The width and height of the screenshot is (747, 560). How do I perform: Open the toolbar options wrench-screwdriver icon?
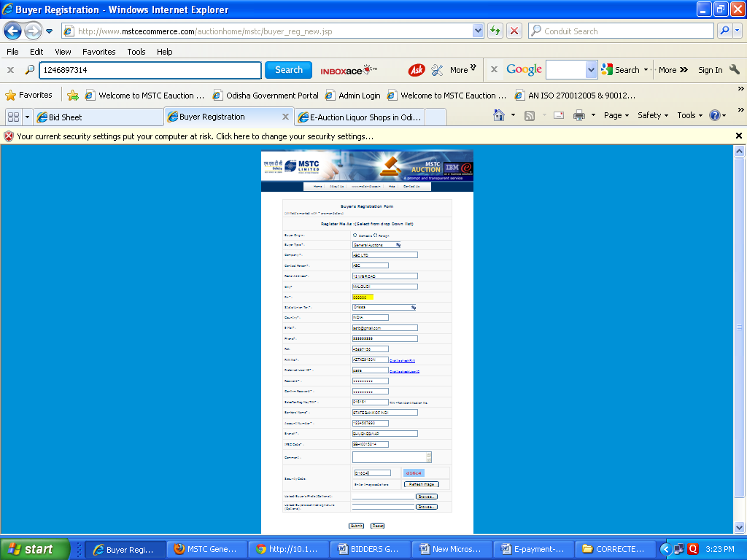pyautogui.click(x=437, y=70)
